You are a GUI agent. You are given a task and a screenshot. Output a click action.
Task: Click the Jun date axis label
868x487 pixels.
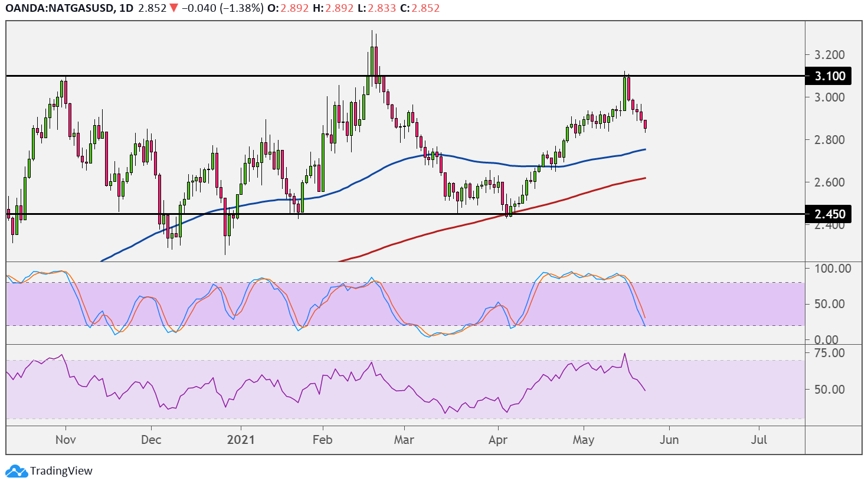tap(669, 440)
